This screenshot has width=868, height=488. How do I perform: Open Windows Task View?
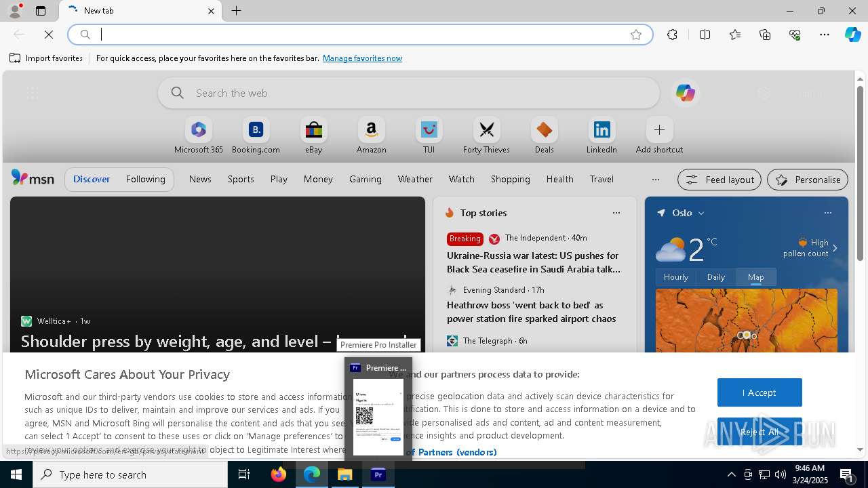244,474
